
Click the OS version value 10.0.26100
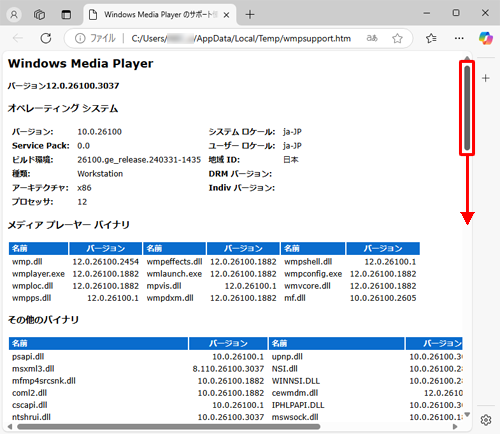99,132
